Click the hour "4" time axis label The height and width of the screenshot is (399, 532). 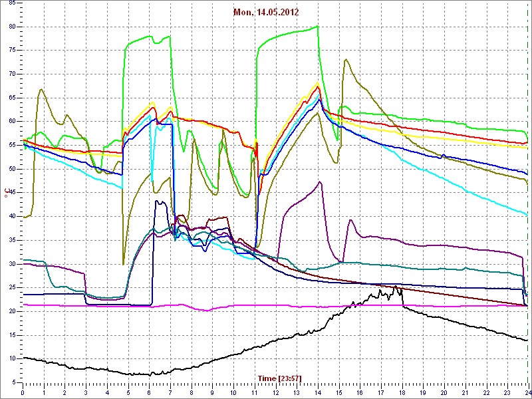click(x=107, y=392)
